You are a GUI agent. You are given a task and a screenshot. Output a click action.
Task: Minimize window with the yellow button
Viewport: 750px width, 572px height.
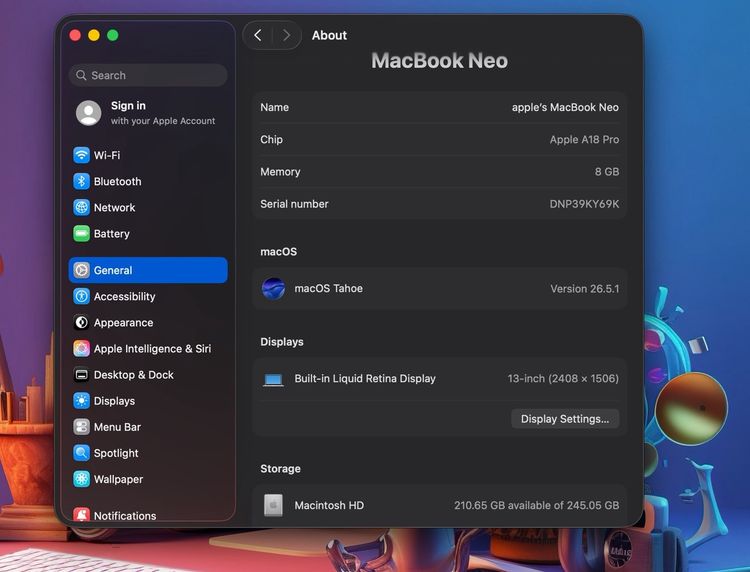[x=94, y=35]
